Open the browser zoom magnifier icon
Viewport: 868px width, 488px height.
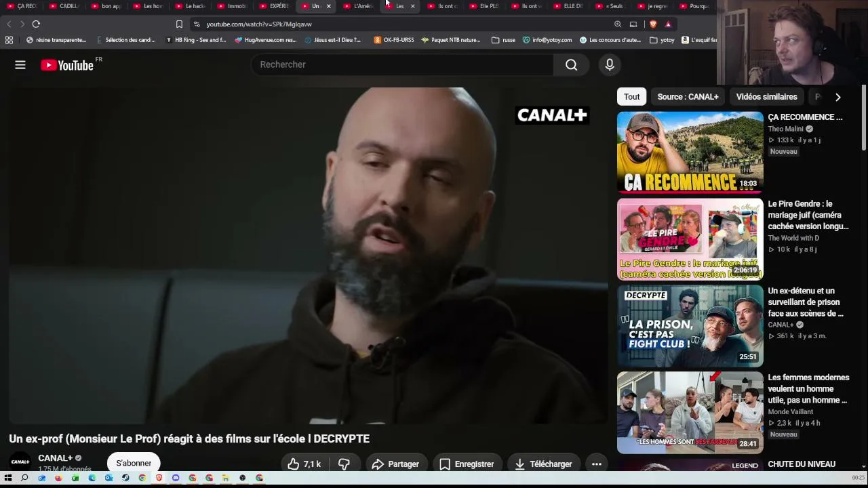pos(618,24)
